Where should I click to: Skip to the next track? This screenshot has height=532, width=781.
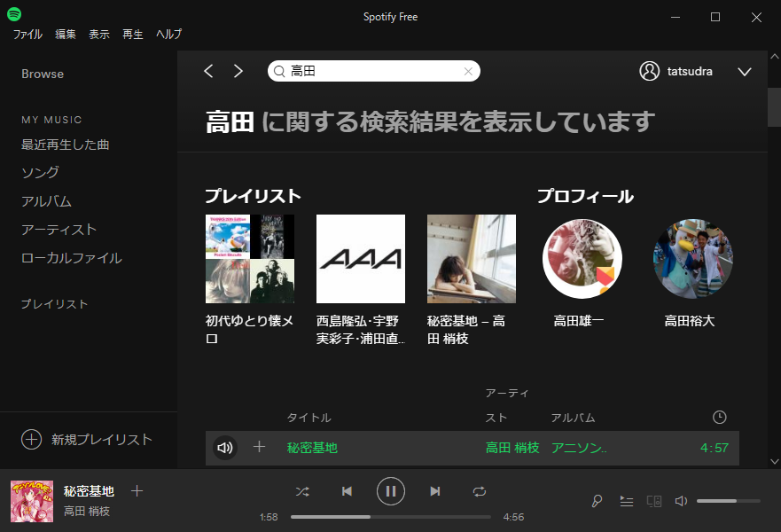point(434,491)
